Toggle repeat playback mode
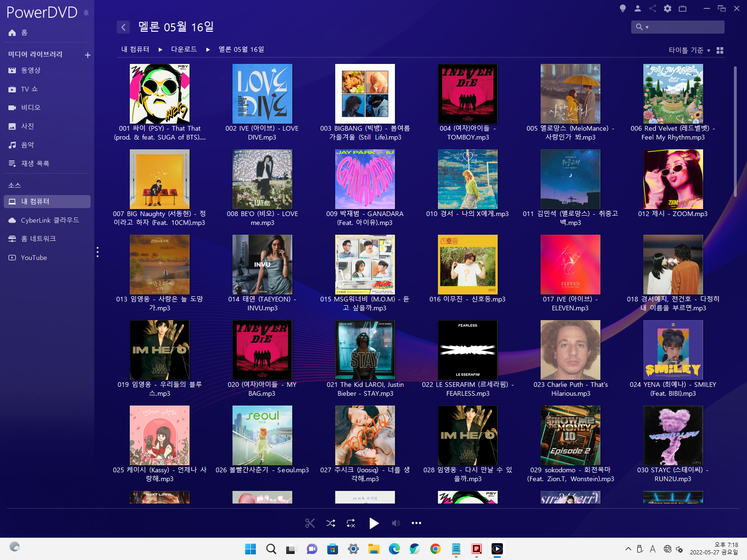Screen dimensions: 747x560 point(351,523)
